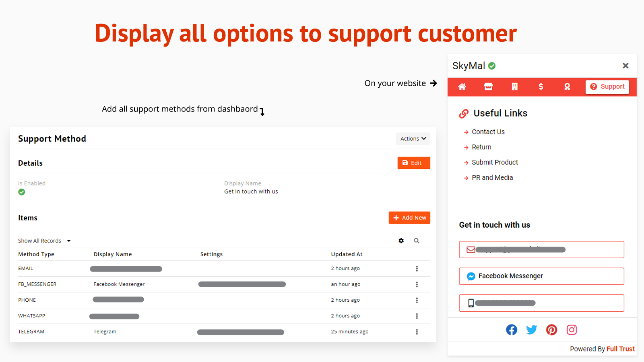Click the building icon in navigation bar
Screen dimensions: 644x362
(x=514, y=87)
